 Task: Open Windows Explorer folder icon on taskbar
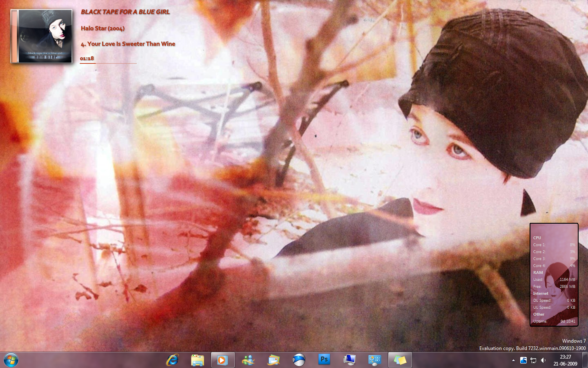click(198, 360)
